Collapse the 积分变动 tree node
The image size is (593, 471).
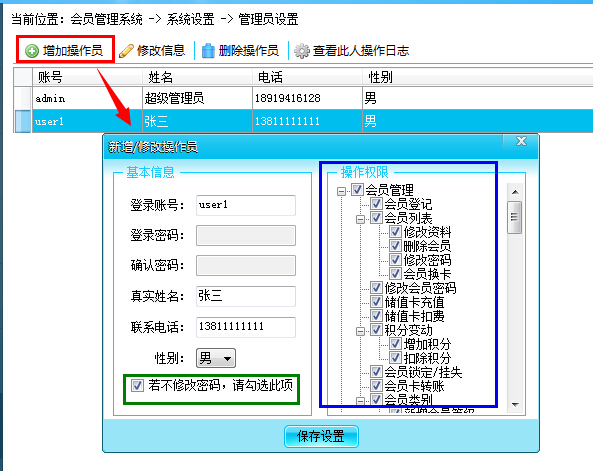coord(360,331)
